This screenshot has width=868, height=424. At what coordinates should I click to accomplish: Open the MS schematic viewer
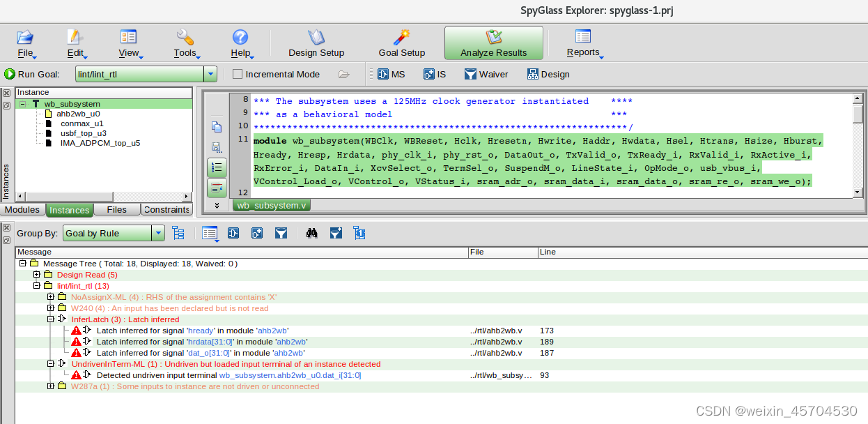coord(390,74)
